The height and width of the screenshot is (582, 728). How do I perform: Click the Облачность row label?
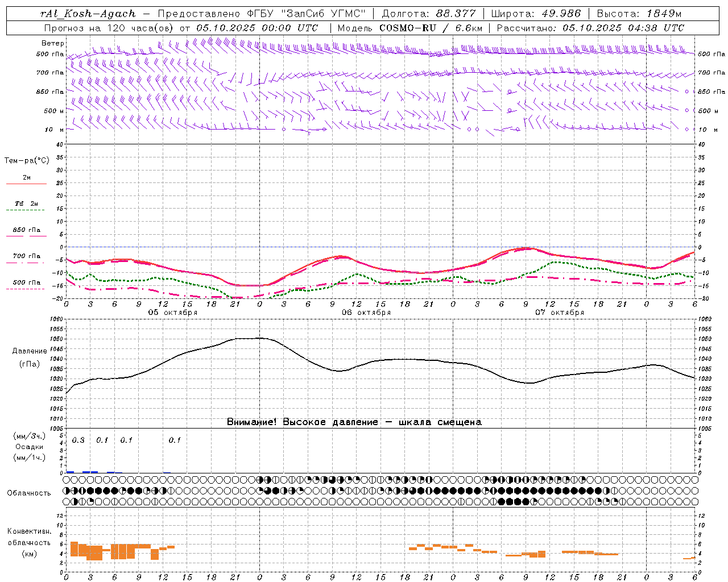tap(29, 493)
